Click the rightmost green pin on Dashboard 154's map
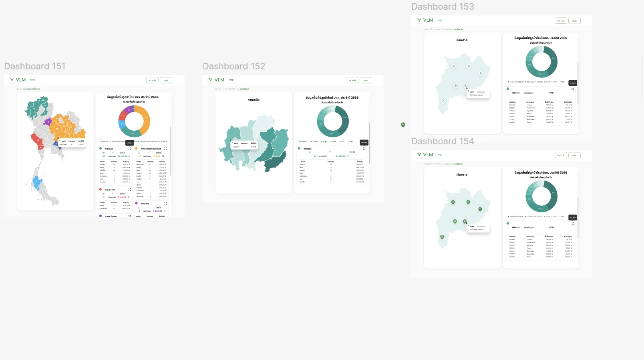The width and height of the screenshot is (644, 360). (480, 209)
